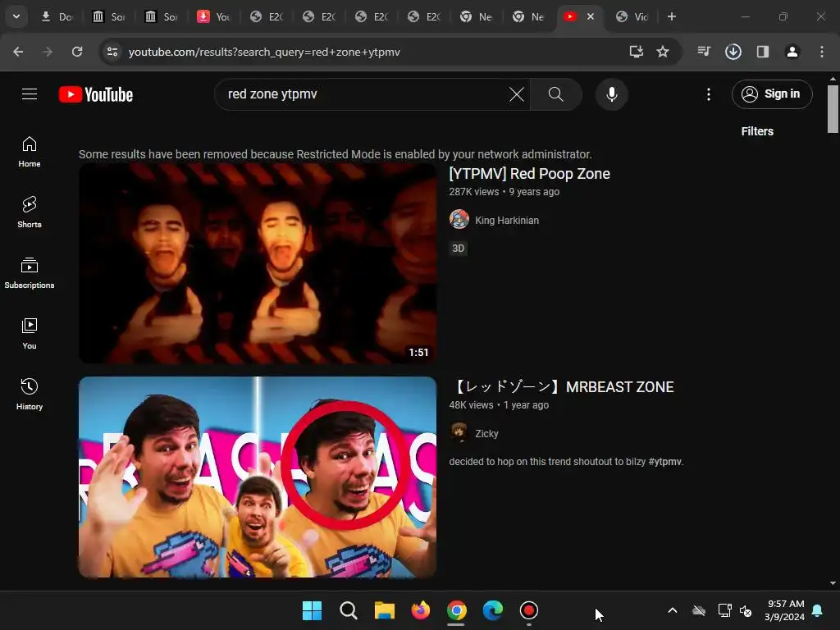840x630 pixels.
Task: Click the red recorder taskbar icon
Action: point(529,610)
